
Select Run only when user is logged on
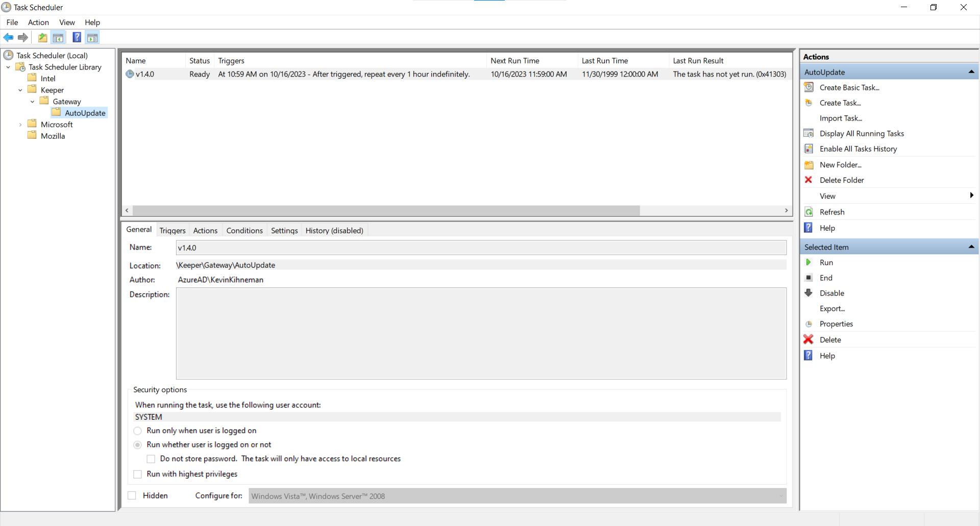(137, 431)
